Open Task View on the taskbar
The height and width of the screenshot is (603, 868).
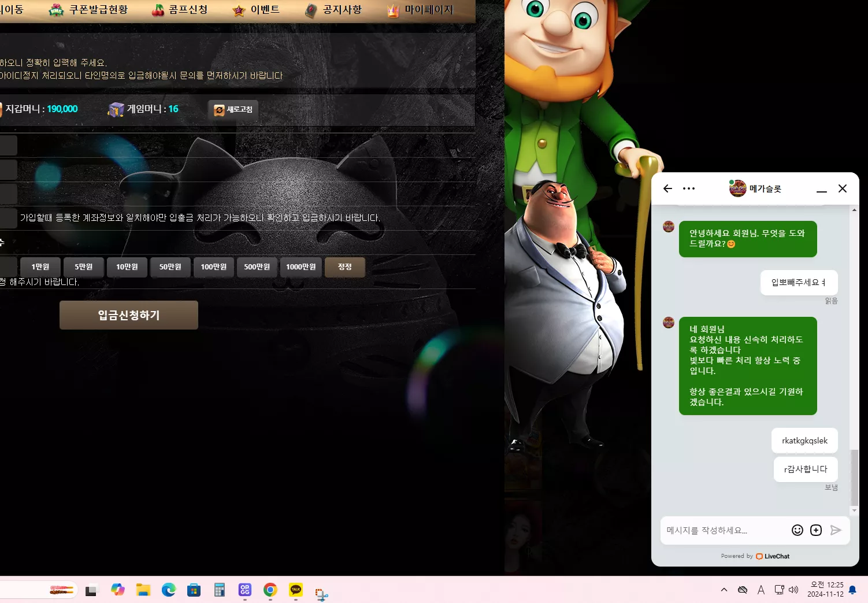(91, 590)
